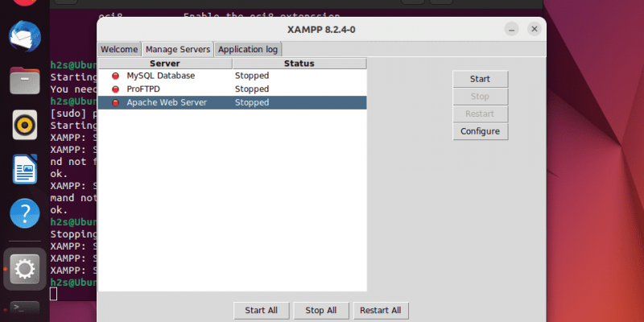Click the Status column header
The height and width of the screenshot is (322, 644).
coord(299,64)
